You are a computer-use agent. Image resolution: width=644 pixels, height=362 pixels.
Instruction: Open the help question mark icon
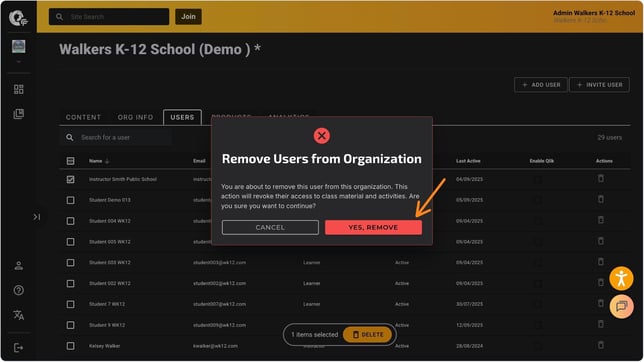point(18,290)
